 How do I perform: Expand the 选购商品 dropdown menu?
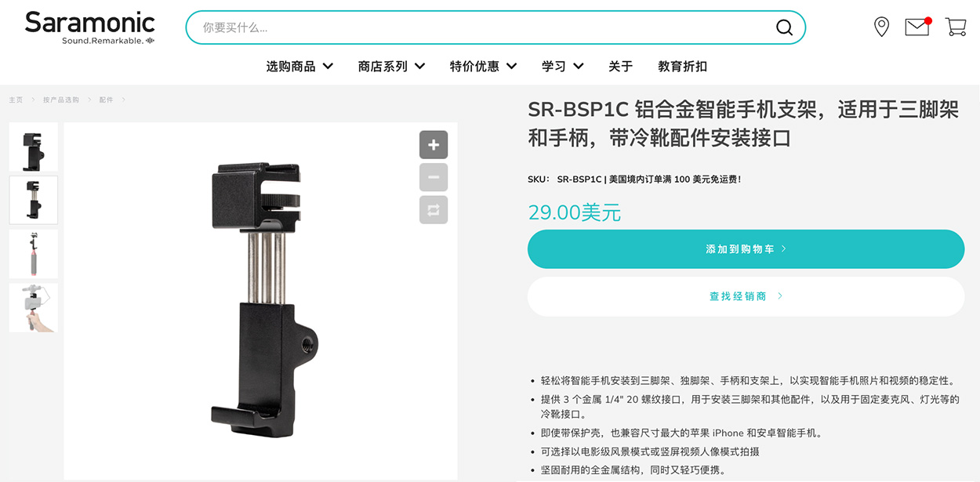click(299, 67)
